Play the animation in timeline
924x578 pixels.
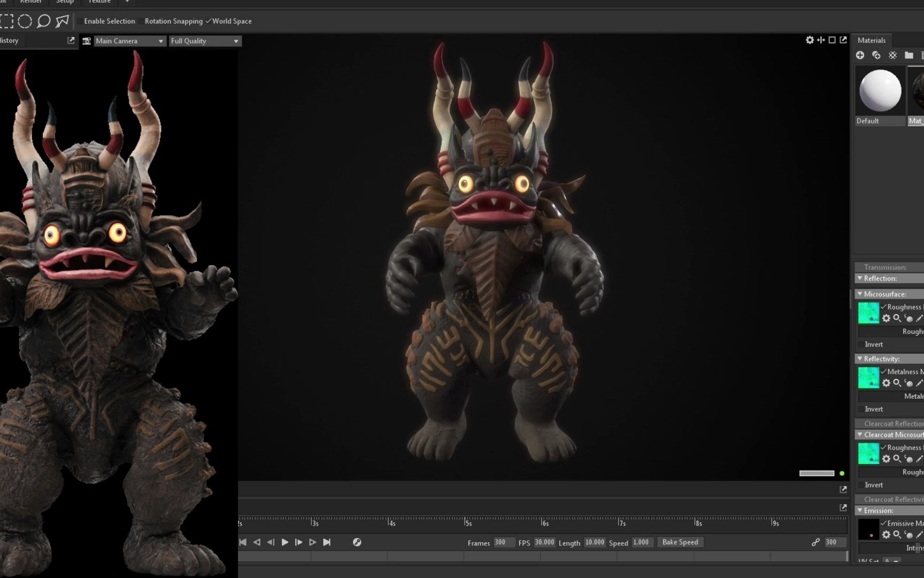pyautogui.click(x=285, y=542)
